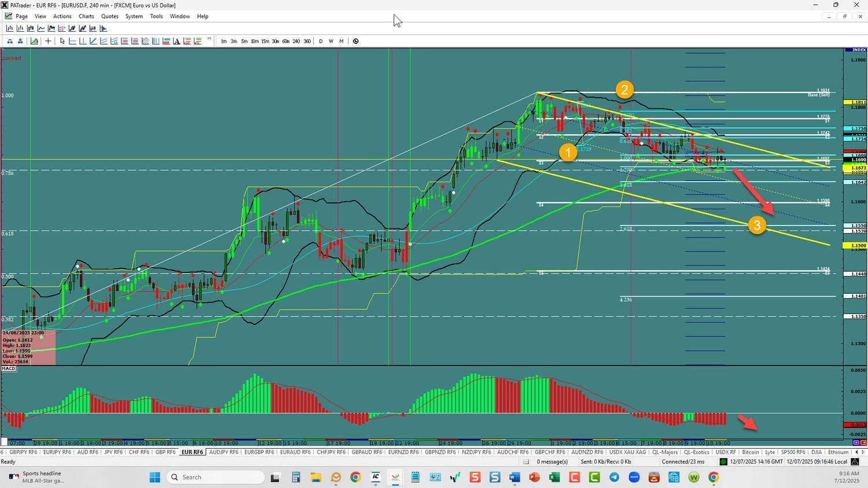Switch to the USDX XAU XAG tab
The height and width of the screenshot is (488, 868).
[x=628, y=452]
